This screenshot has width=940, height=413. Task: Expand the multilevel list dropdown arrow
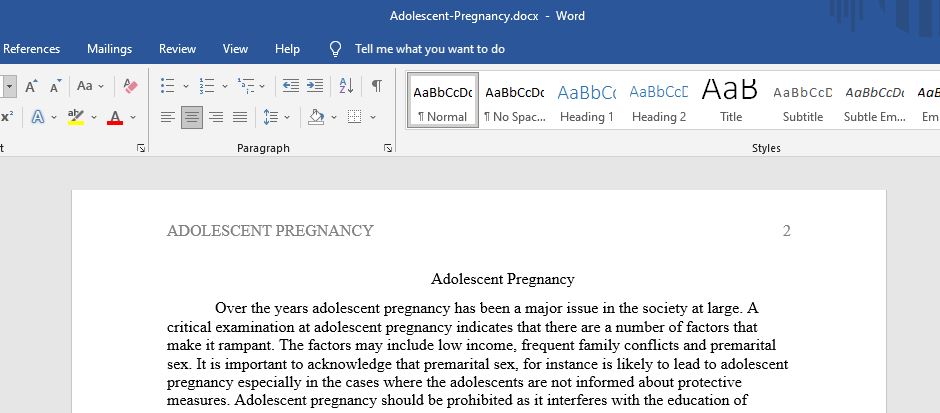(x=262, y=86)
